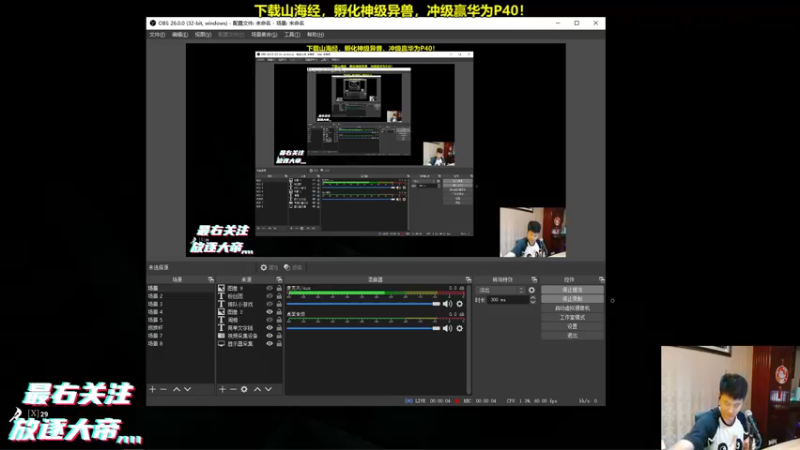Open the transition properties gear next to 淡出
The image size is (800, 450).
[x=532, y=290]
